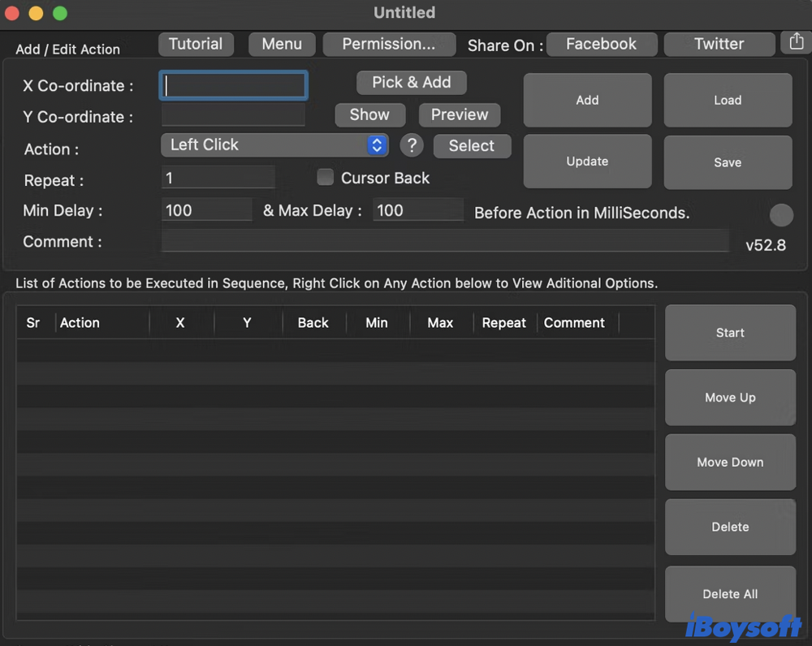Screen dimensions: 812x646
Task: Click the round gray status indicator
Action: 781,215
